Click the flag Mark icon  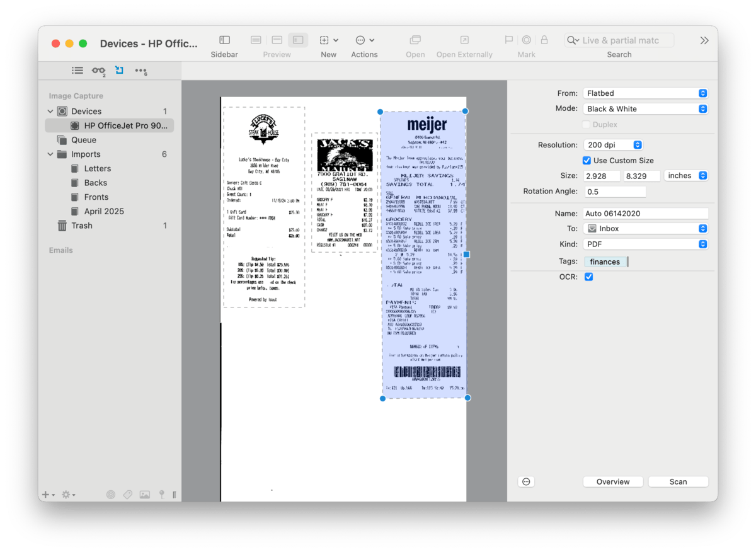[x=509, y=40]
